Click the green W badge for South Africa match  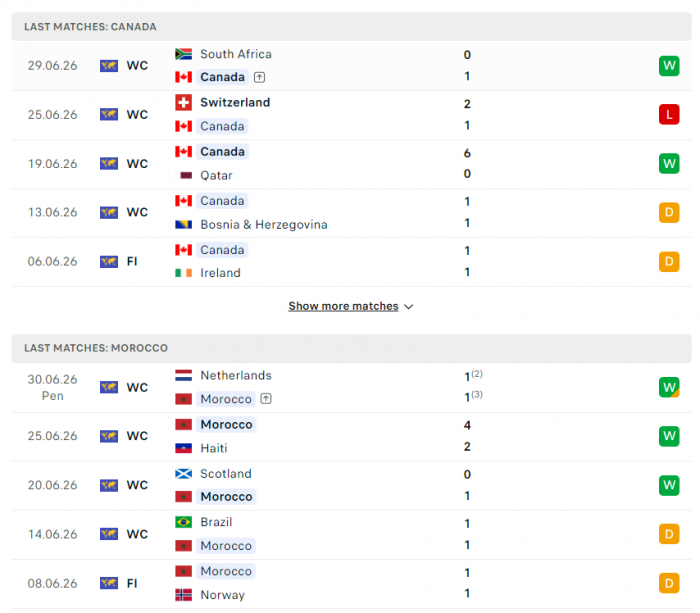pyautogui.click(x=669, y=66)
